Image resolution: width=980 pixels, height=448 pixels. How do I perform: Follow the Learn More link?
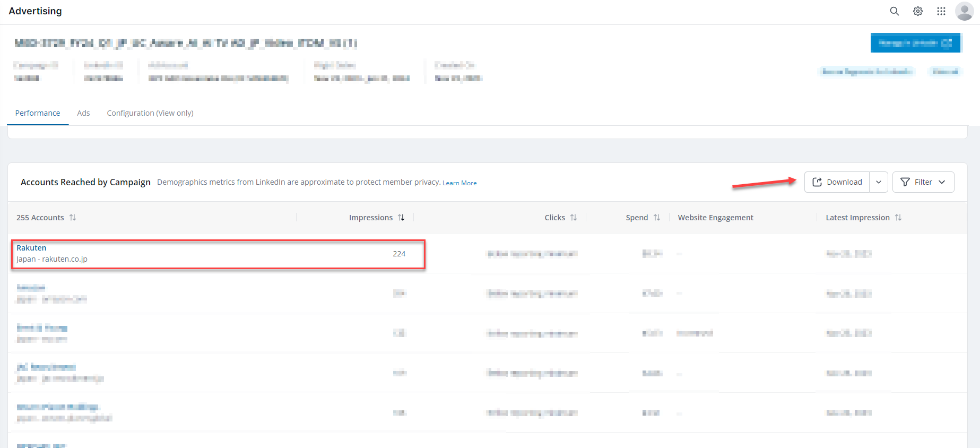click(x=459, y=183)
